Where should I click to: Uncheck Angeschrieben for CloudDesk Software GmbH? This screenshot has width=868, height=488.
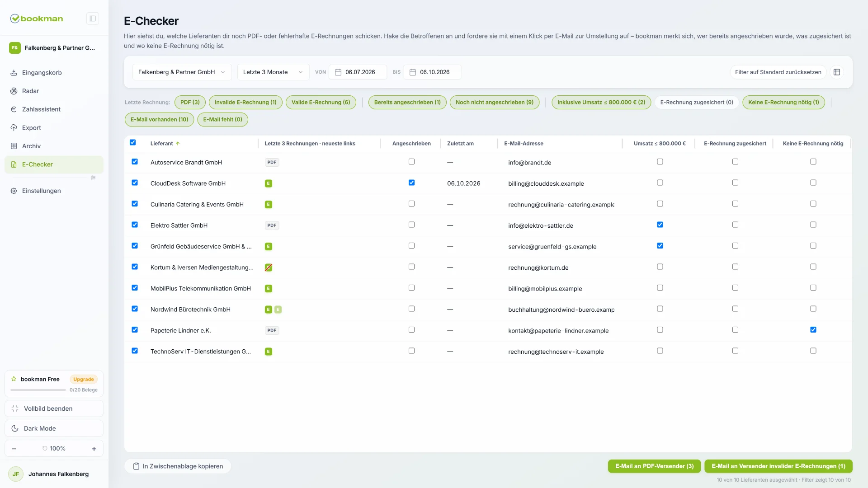point(411,183)
